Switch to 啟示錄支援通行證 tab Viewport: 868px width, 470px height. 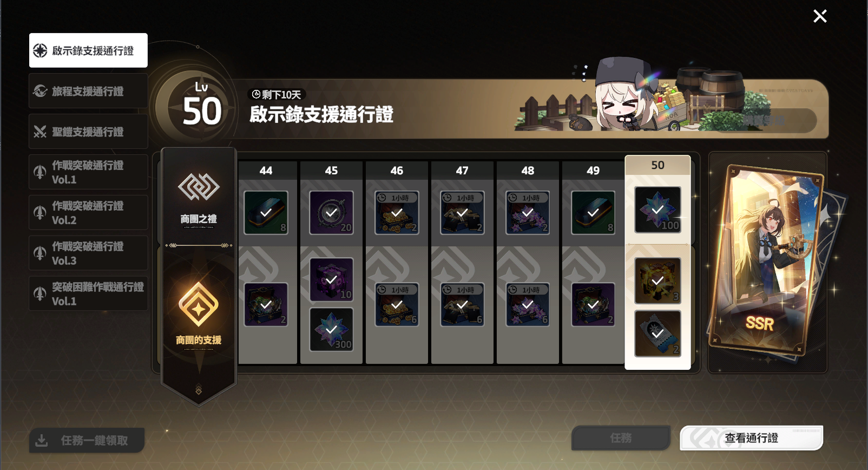click(x=88, y=50)
